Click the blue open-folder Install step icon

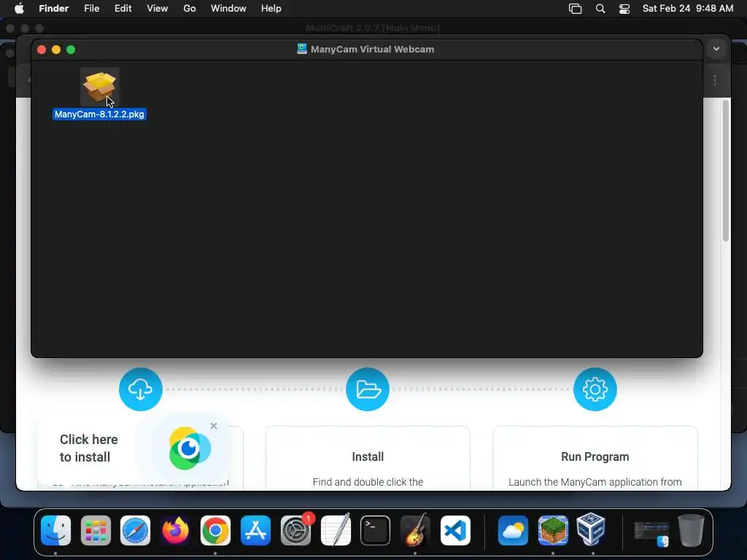[x=368, y=389]
